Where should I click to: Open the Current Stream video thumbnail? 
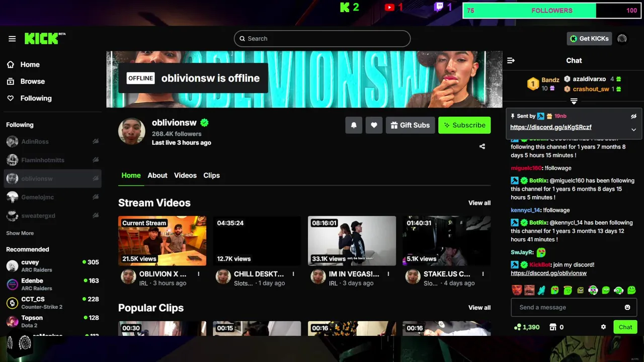[x=162, y=241]
